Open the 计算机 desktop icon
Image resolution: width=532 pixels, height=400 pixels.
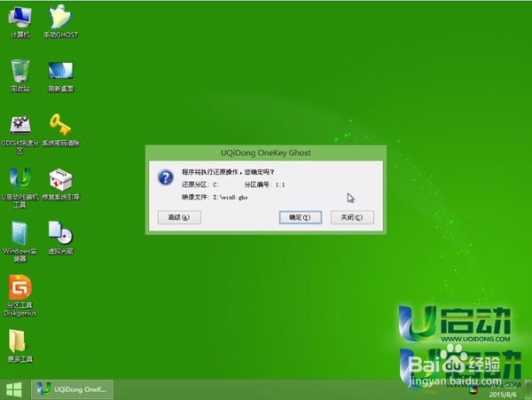20,22
